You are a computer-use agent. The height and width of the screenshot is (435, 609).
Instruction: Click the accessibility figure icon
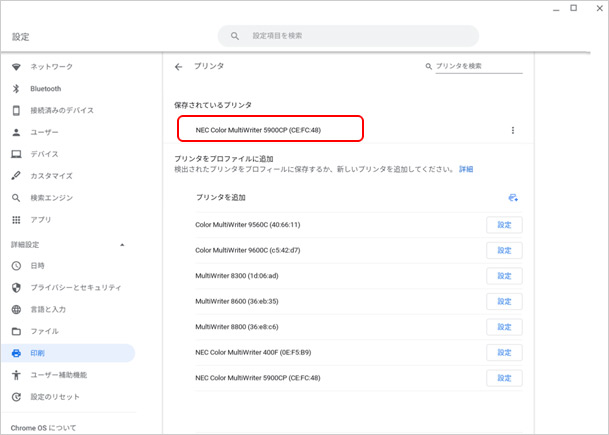coord(16,375)
